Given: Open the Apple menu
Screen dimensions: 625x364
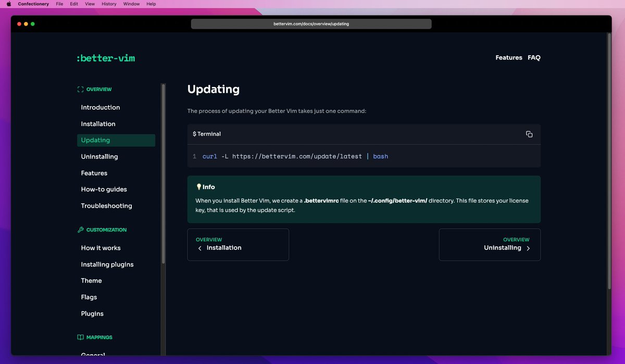Looking at the screenshot, I should coord(9,4).
